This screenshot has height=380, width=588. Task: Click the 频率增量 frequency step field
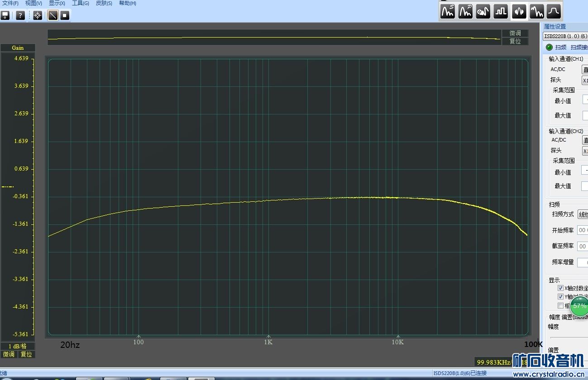[583, 262]
